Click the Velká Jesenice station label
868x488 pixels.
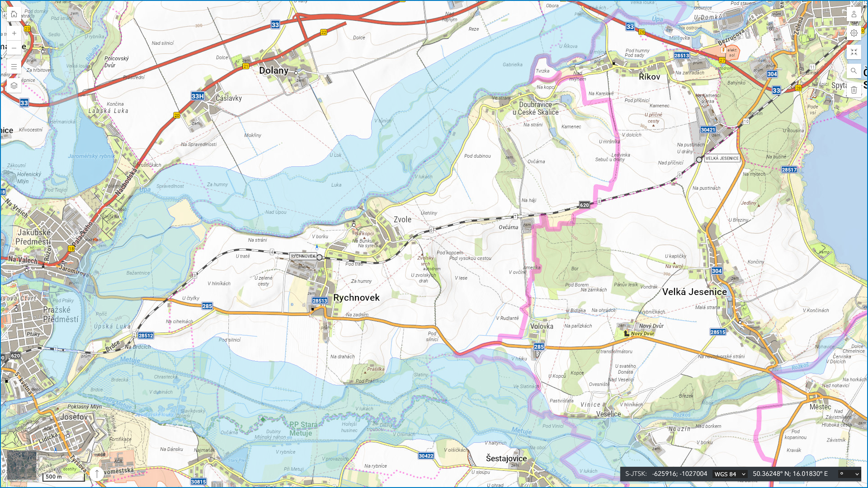[x=722, y=159]
